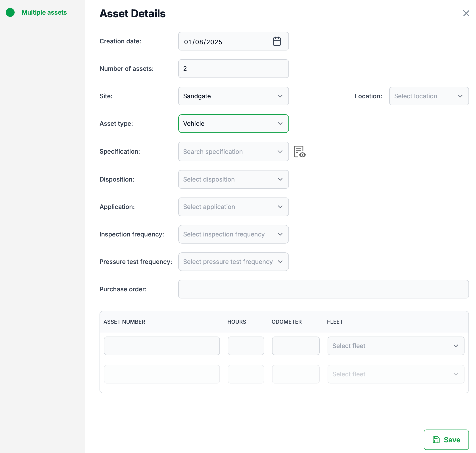Close the Asset Details dialog

[x=466, y=13]
